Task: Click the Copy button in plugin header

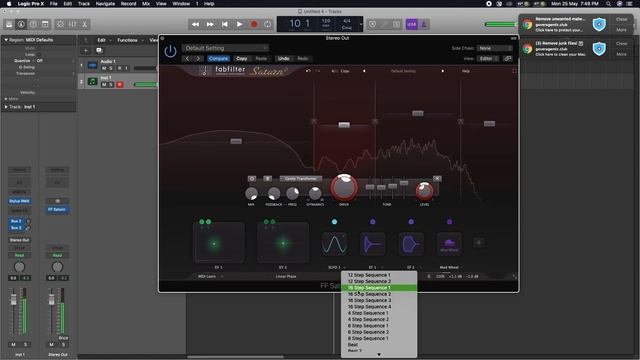Action: click(x=242, y=59)
